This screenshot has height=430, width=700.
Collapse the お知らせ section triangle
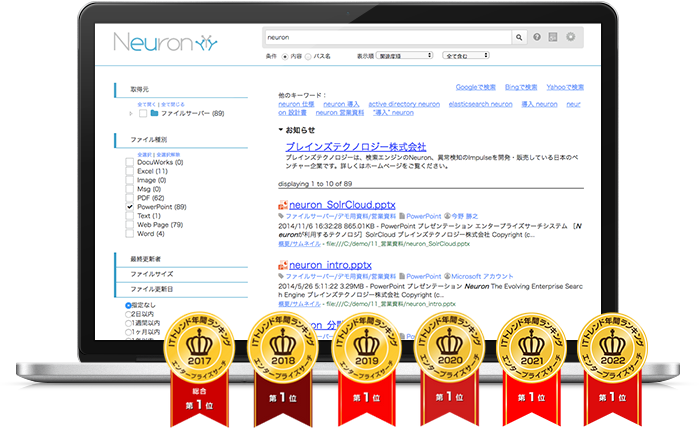[281, 130]
